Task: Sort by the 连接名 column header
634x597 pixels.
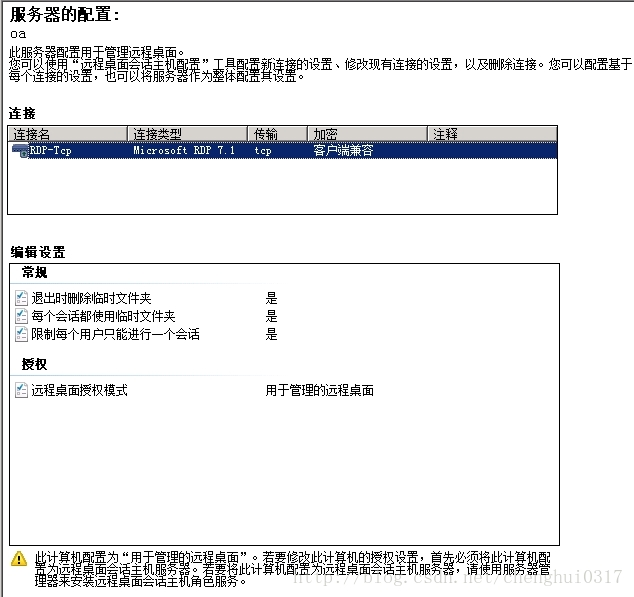Action: pos(67,133)
